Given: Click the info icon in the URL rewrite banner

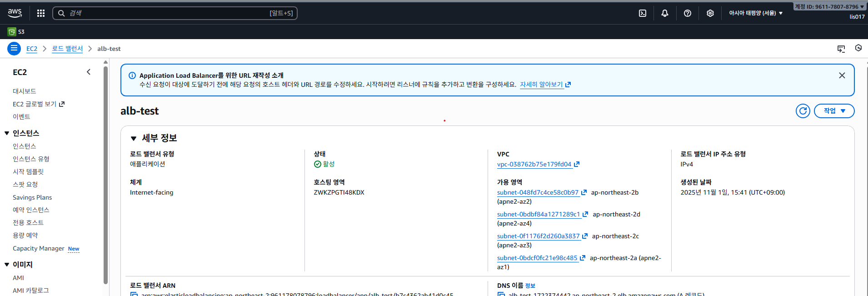Looking at the screenshot, I should [132, 75].
